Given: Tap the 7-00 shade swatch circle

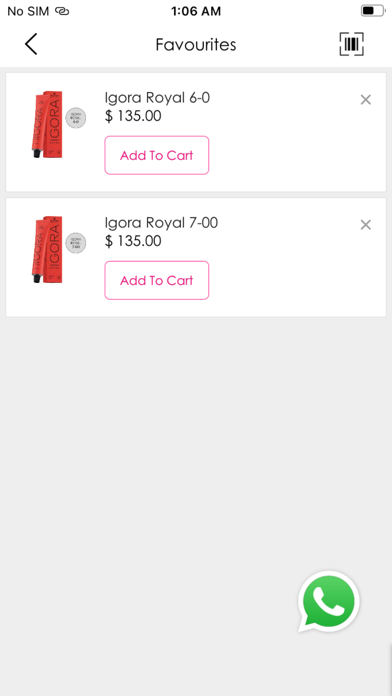Looking at the screenshot, I should click(76, 243).
